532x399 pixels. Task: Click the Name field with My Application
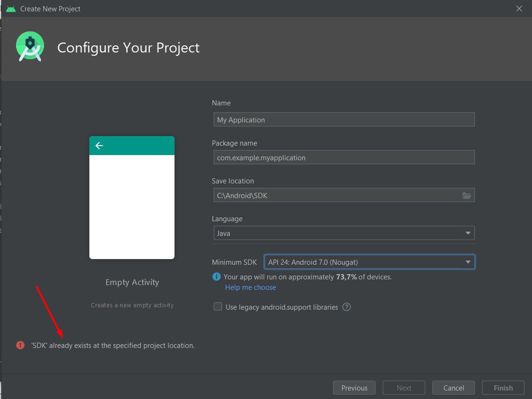click(x=344, y=120)
